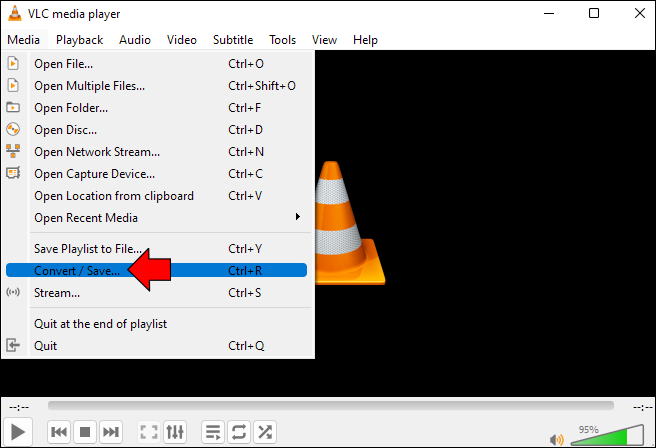This screenshot has width=656, height=448.
Task: Choose Open File... from Media menu
Action: pos(156,64)
